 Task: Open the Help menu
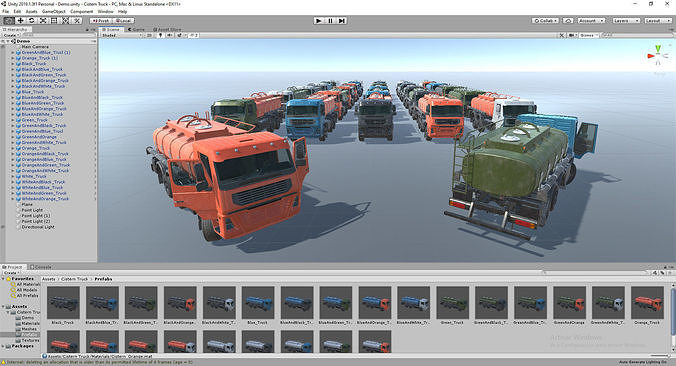122,11
